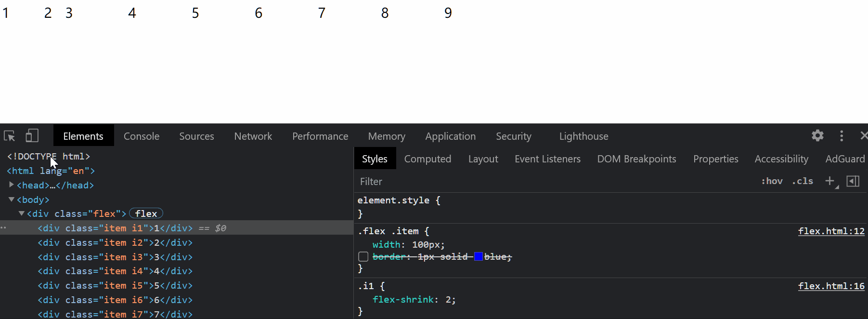Open the flex.html:12 source link
868x319 pixels.
click(x=831, y=231)
